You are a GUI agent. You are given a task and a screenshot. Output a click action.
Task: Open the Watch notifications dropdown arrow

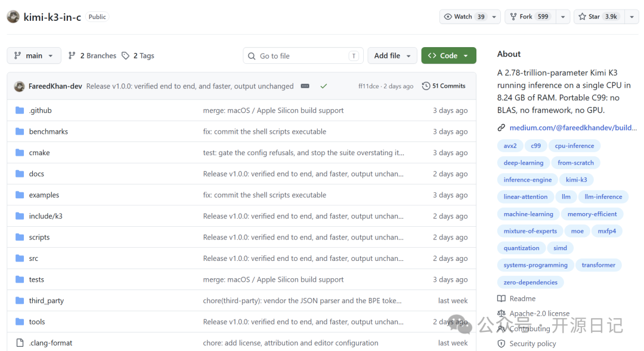tap(494, 17)
